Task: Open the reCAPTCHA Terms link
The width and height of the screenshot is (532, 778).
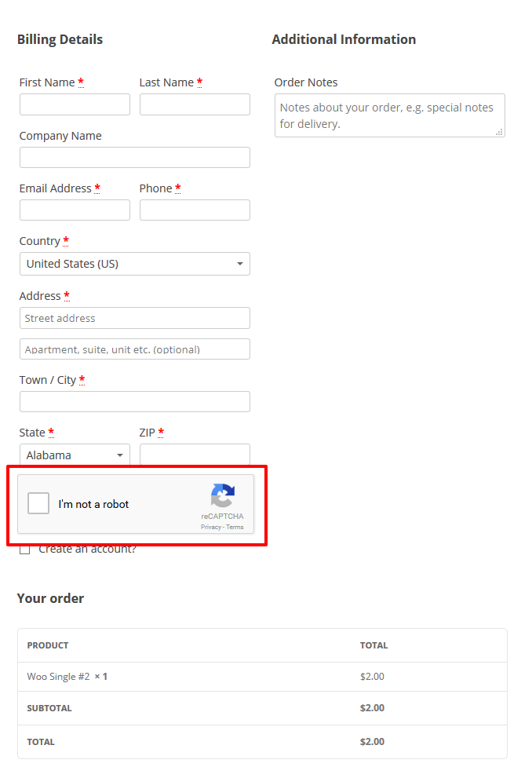Action: (x=235, y=527)
